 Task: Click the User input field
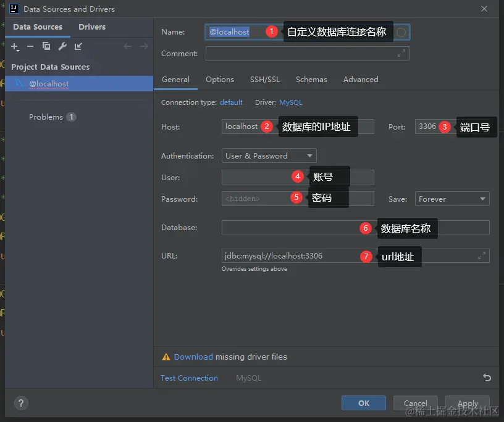point(298,177)
